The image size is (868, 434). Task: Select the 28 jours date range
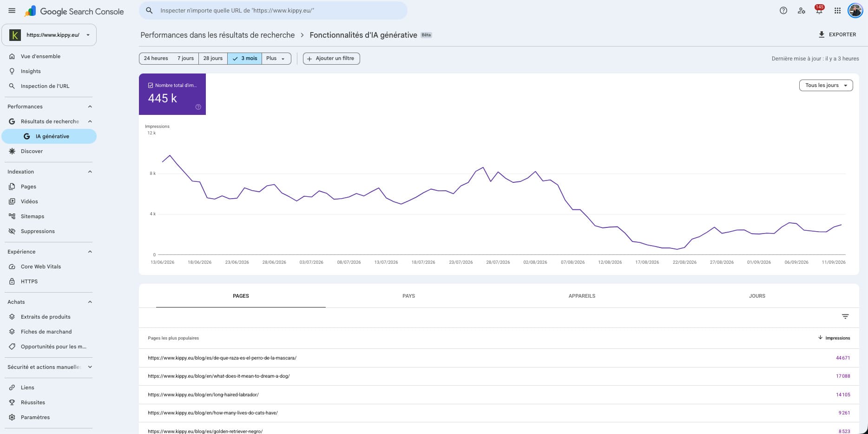[213, 59]
